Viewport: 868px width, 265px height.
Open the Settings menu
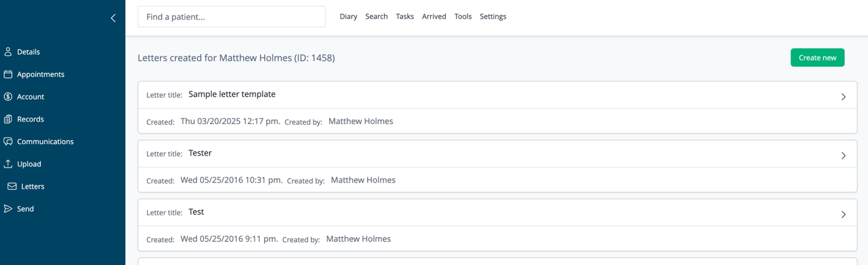click(x=493, y=17)
